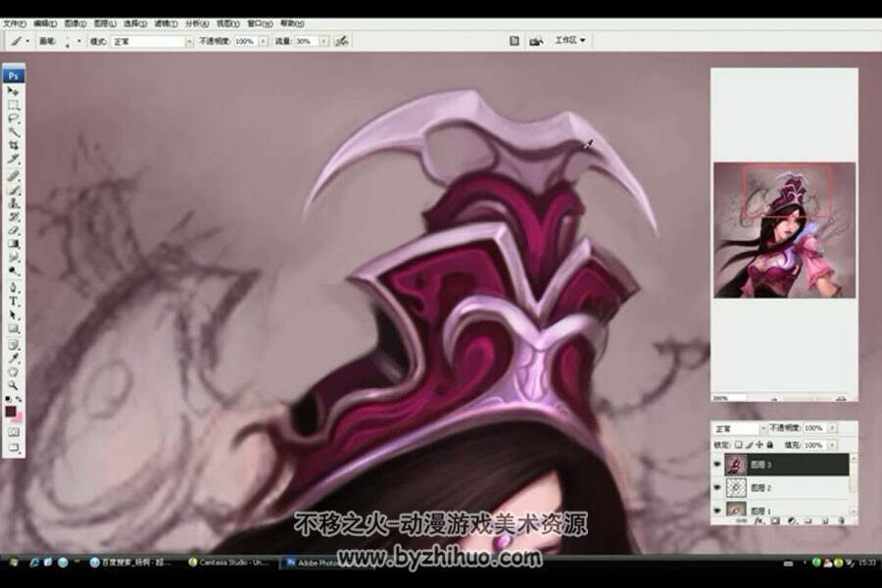Image resolution: width=882 pixels, height=588 pixels.
Task: Open layer fill slider arrow
Action: click(x=832, y=445)
